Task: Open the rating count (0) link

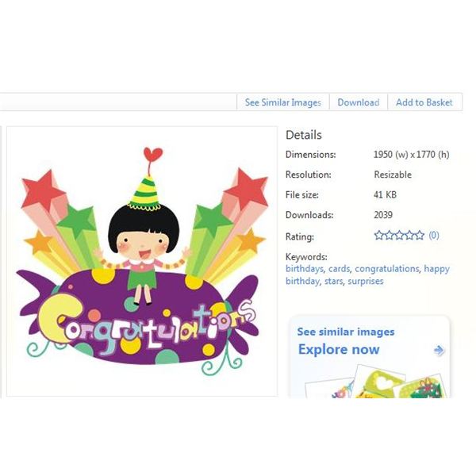Action: pos(434,236)
